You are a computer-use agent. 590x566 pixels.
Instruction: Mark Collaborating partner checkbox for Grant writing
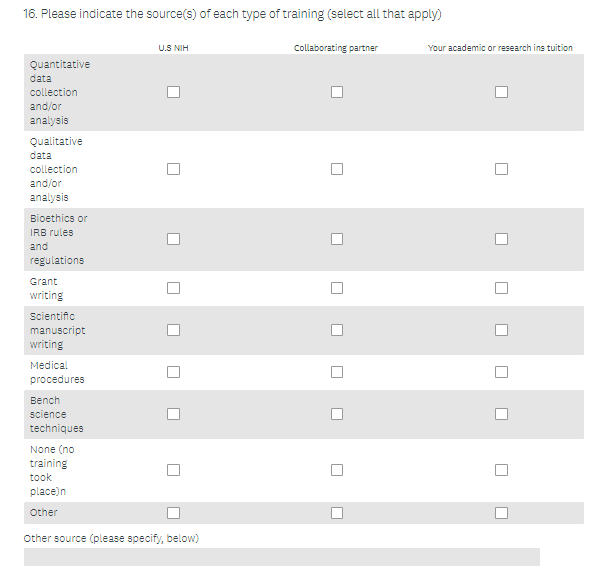(x=337, y=288)
